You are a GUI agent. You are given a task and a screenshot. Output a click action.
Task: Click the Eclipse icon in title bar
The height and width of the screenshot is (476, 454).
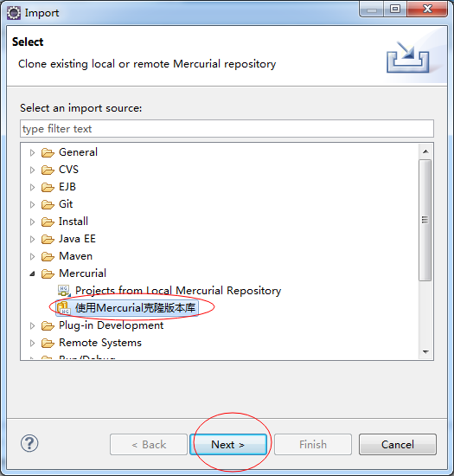pos(14,13)
